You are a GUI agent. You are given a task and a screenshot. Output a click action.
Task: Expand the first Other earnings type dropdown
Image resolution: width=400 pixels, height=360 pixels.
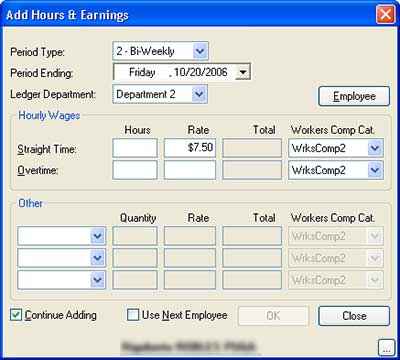point(98,236)
